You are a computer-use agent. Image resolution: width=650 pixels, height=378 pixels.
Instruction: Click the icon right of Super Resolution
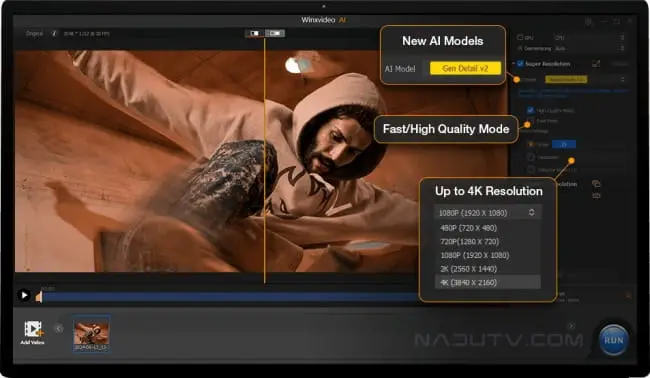pos(596,63)
